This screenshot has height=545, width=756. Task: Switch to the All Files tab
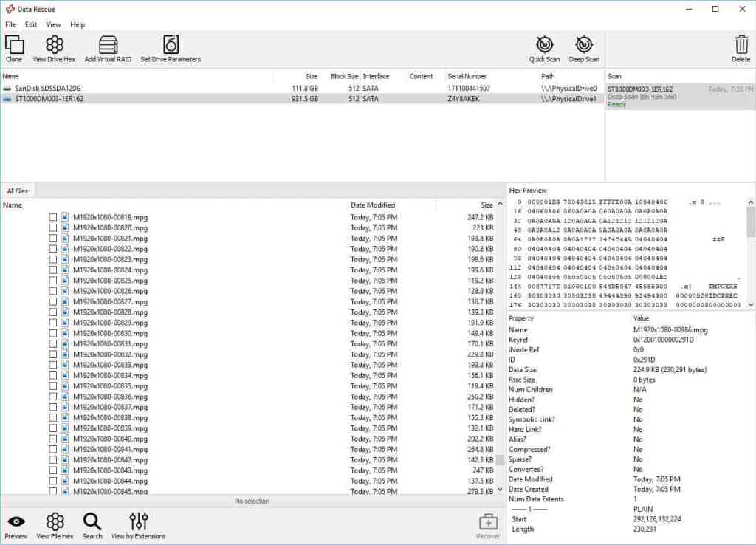(17, 190)
